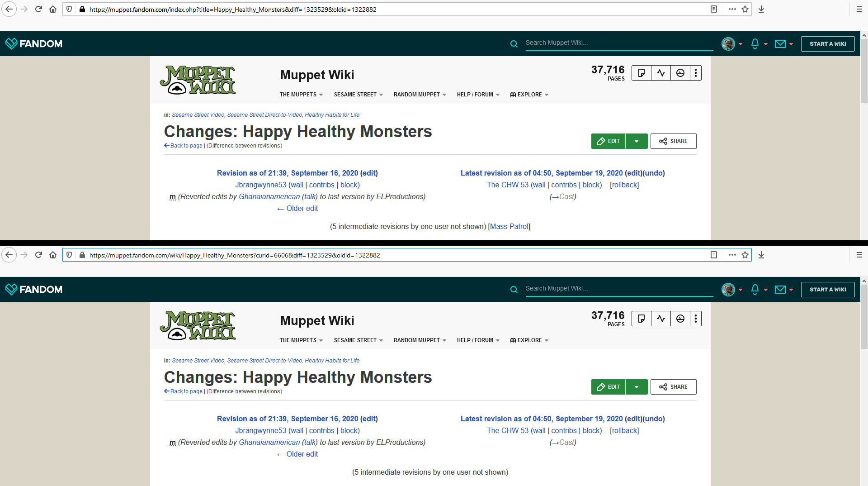Open wiki activity icon in the top window
Screen dimensions: 868x486
coord(661,73)
